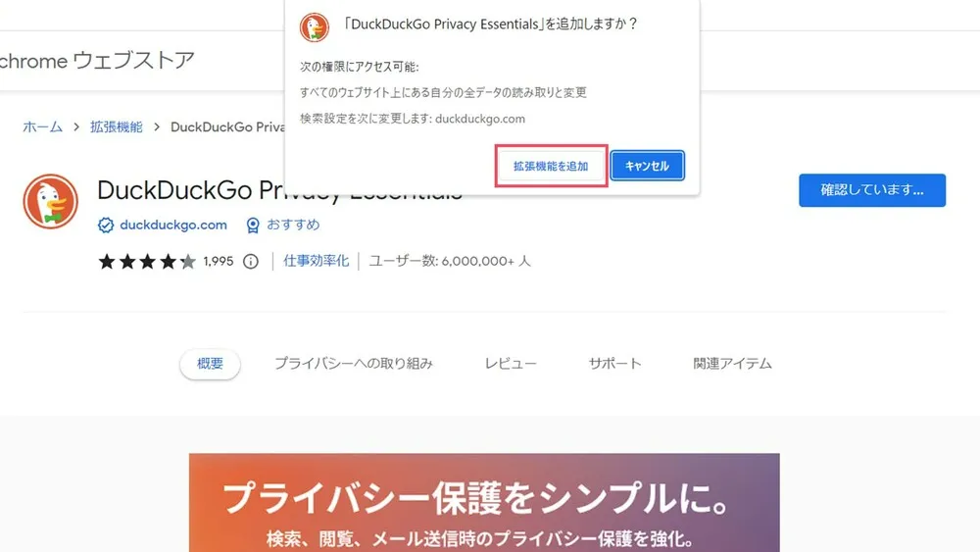The width and height of the screenshot is (980, 552).
Task: Click the ユーザー数: 6,000,000+ 人 text
Action: pyautogui.click(x=450, y=261)
